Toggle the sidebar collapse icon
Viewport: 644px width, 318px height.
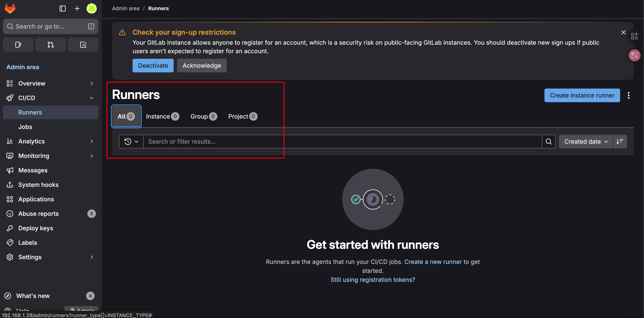(62, 9)
